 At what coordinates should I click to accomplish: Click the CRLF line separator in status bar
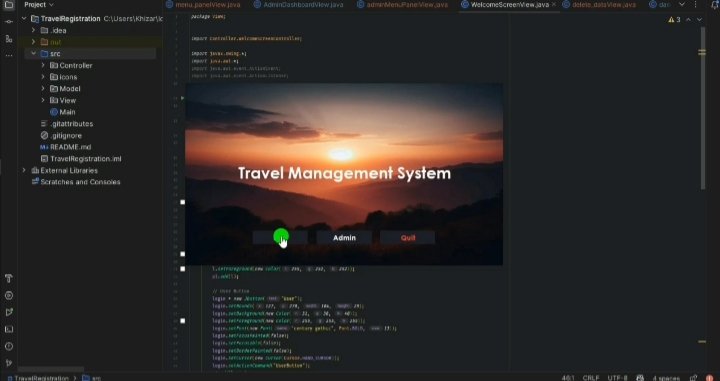(x=591, y=378)
